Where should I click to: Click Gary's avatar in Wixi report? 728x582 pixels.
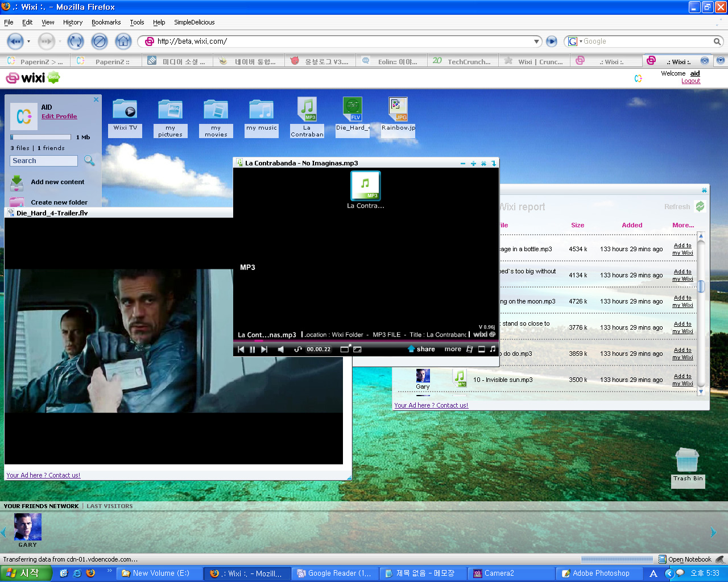pyautogui.click(x=423, y=376)
